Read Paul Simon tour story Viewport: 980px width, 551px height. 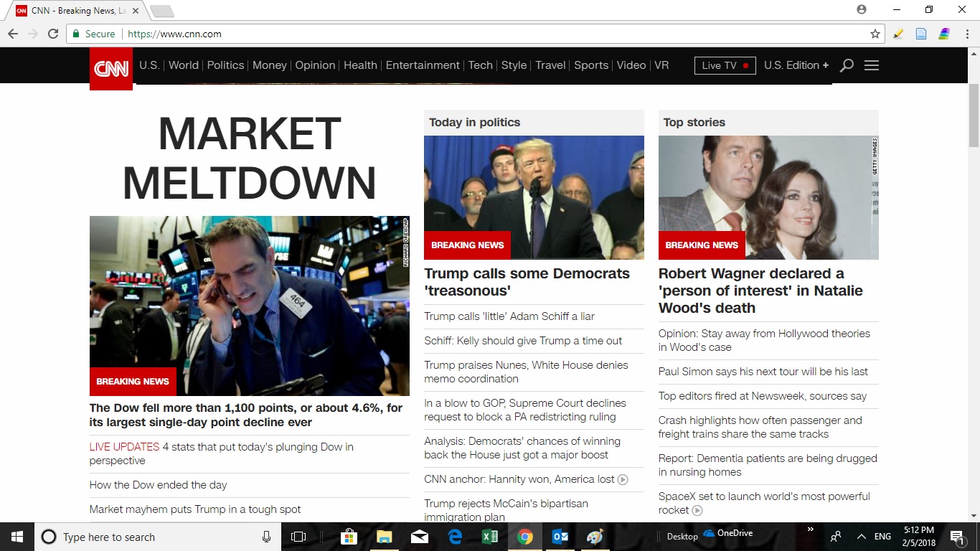[x=763, y=372]
